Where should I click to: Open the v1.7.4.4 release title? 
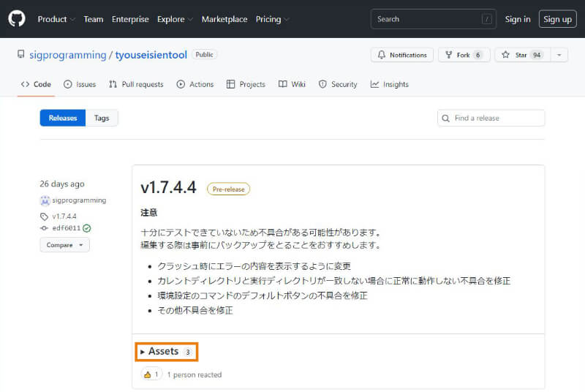coord(168,188)
